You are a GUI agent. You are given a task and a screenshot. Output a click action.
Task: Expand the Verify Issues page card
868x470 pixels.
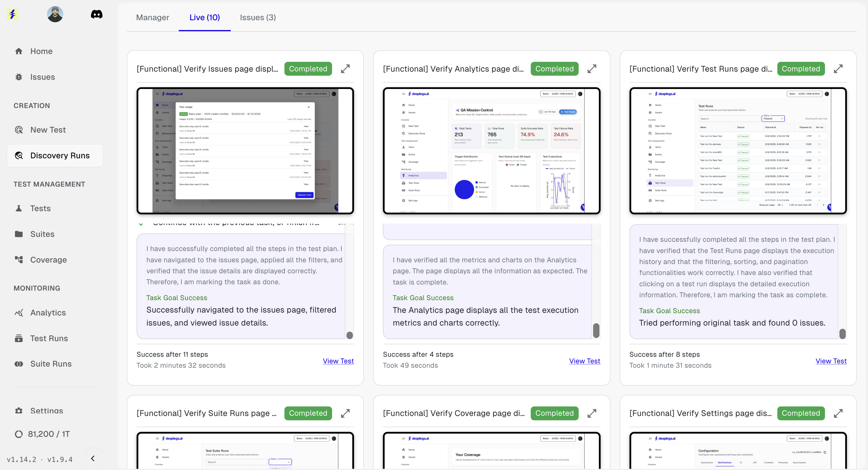point(345,69)
